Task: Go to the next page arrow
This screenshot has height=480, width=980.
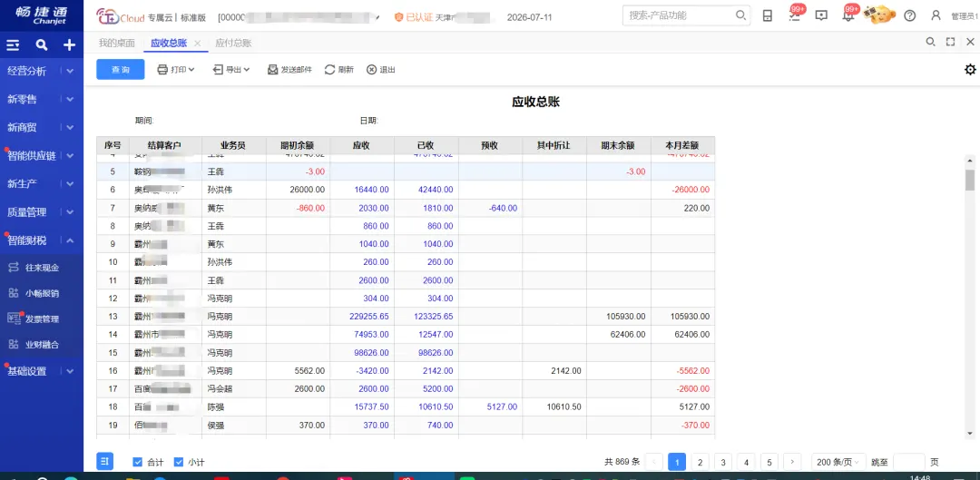Action: click(x=792, y=463)
